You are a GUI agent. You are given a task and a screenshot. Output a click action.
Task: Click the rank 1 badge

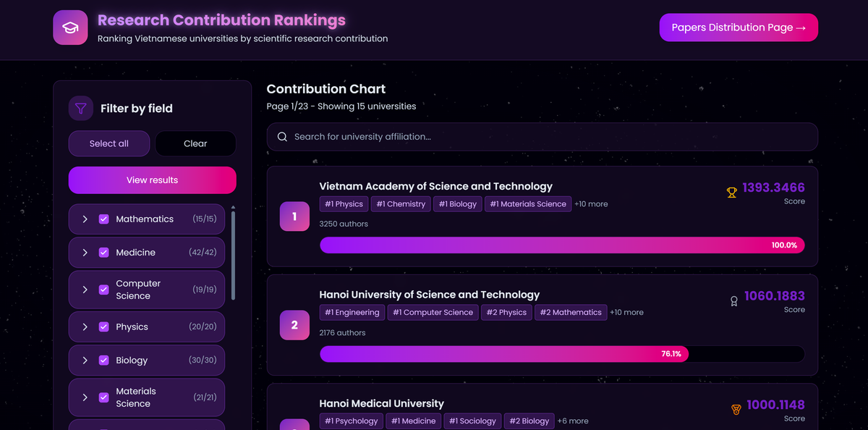(294, 216)
